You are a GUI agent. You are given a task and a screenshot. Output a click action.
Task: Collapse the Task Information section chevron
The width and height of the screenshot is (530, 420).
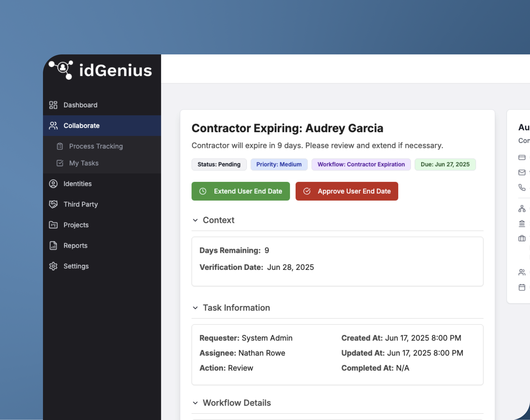coord(195,308)
